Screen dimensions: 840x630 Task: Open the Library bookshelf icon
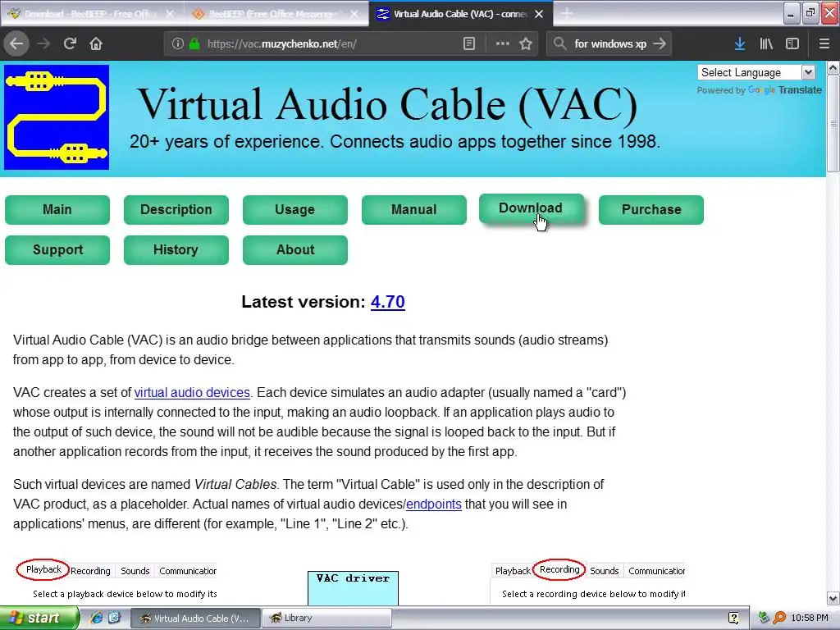pyautogui.click(x=766, y=43)
